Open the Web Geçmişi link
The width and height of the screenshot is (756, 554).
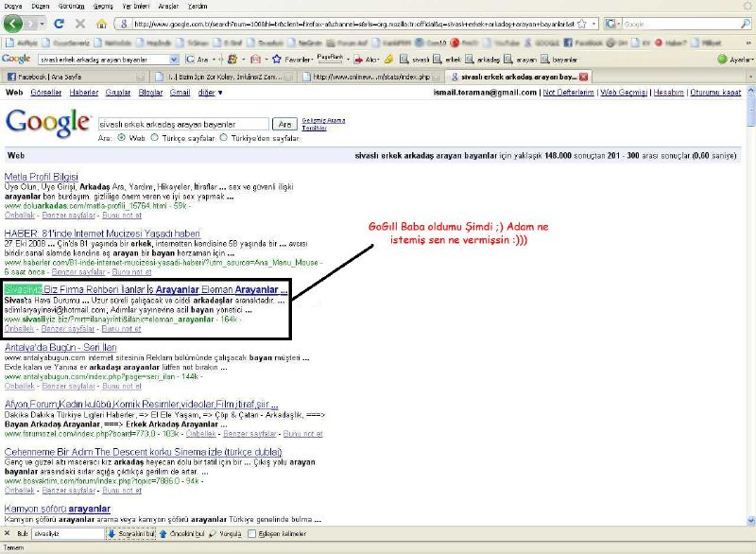tap(624, 93)
